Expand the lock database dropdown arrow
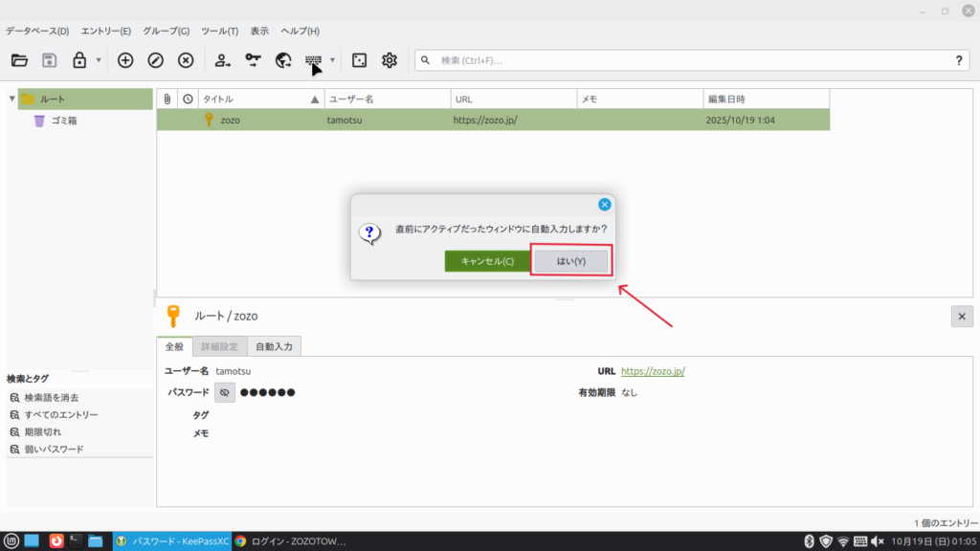 click(x=99, y=60)
